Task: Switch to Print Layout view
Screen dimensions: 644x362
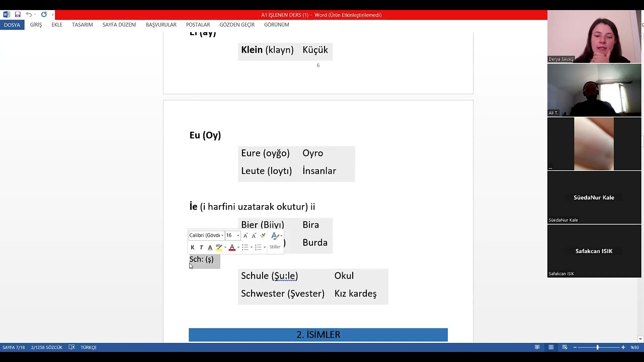Action: point(551,347)
